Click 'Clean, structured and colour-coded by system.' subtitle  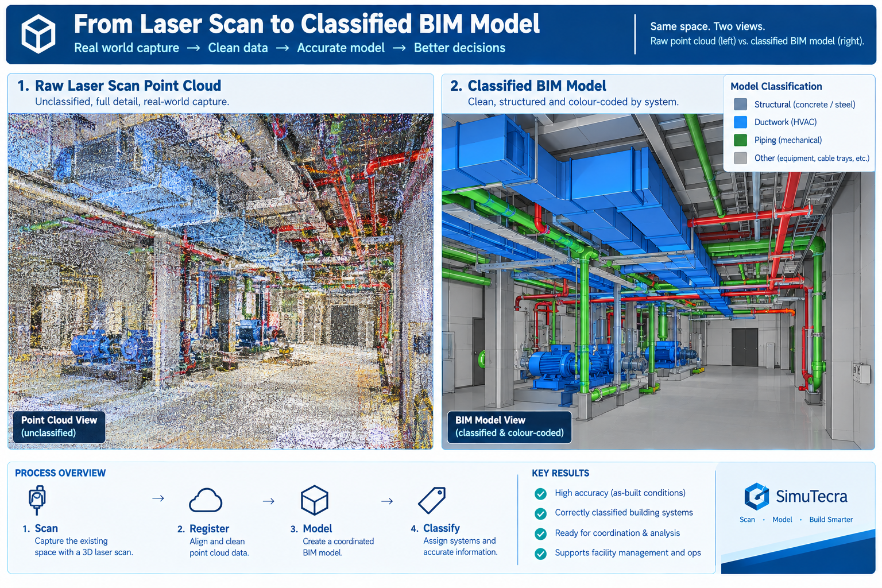573,102
